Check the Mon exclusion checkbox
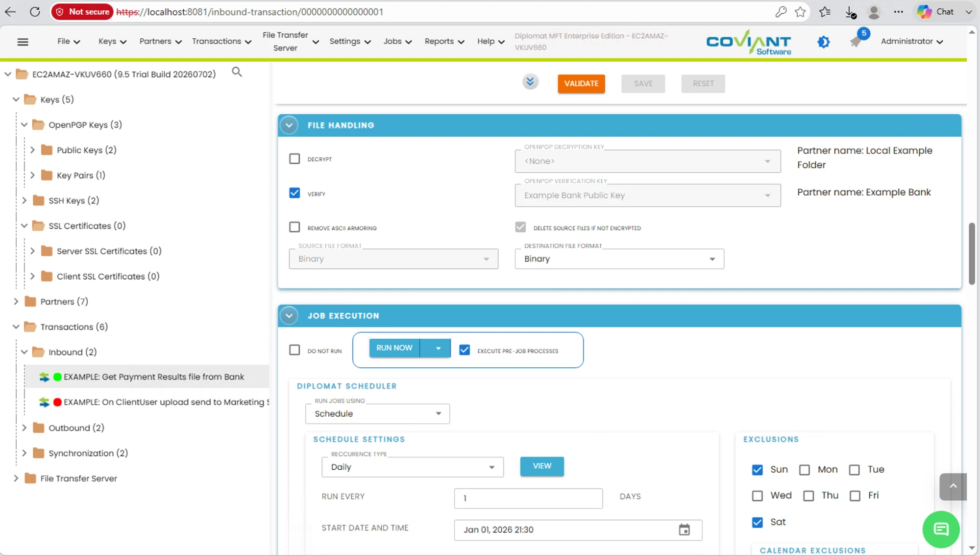This screenshot has width=980, height=556. tap(805, 470)
